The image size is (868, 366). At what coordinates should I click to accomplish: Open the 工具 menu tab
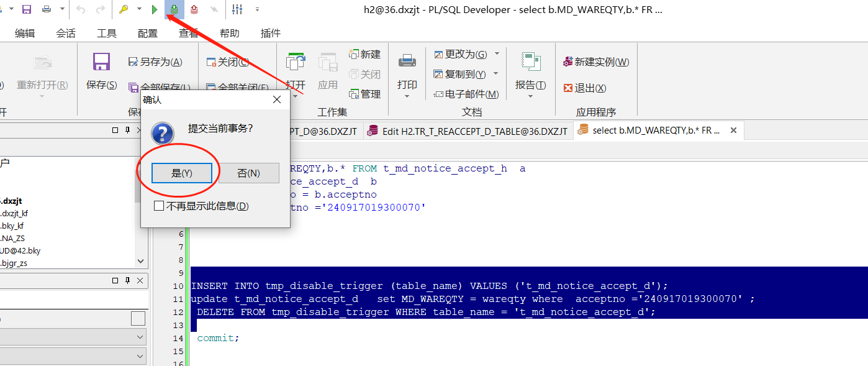(107, 33)
